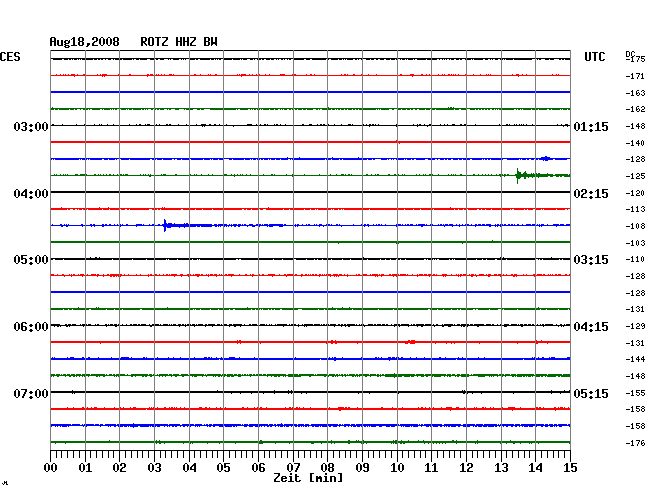Image resolution: width=650 pixels, height=494 pixels.
Task: Click the DC offset value '-120'
Action: tap(635, 193)
